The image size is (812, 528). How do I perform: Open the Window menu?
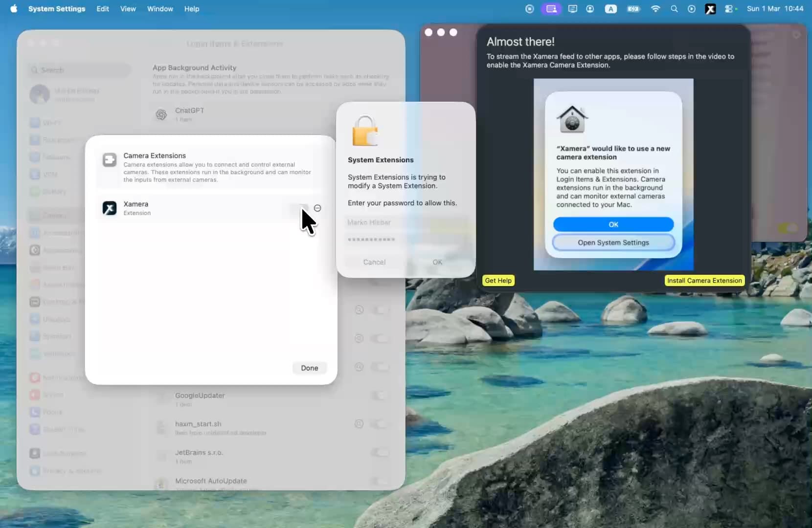tap(159, 8)
